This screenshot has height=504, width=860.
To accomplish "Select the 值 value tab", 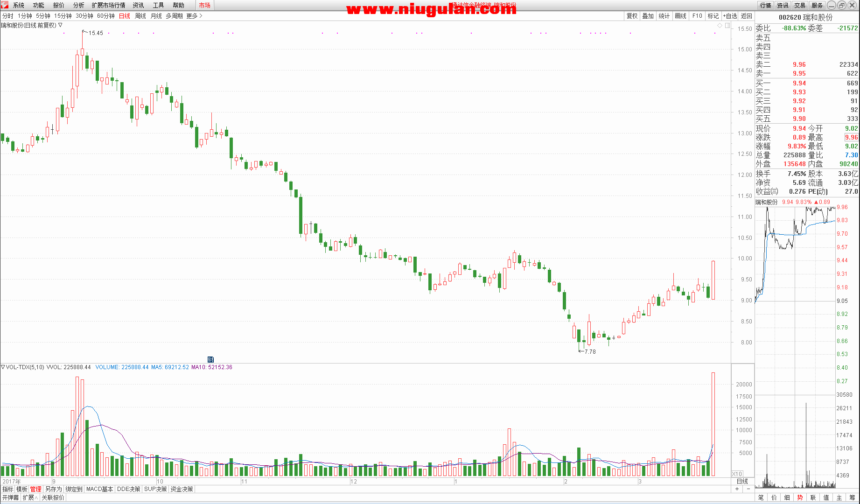I will tap(826, 497).
